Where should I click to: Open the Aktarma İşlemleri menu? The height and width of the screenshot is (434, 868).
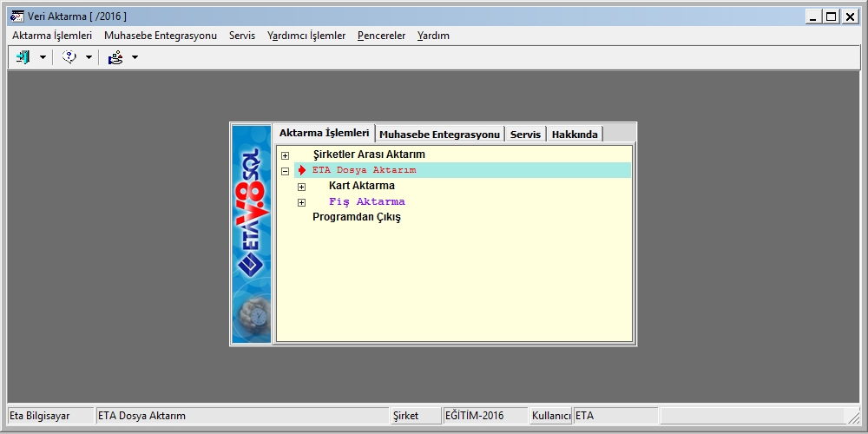click(52, 36)
